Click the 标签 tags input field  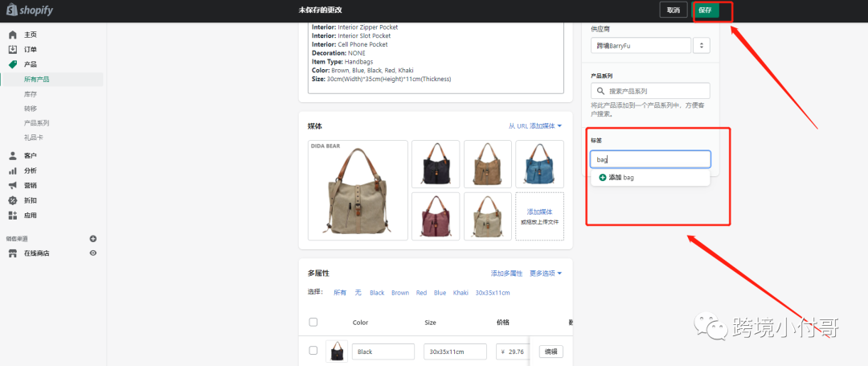tap(650, 159)
